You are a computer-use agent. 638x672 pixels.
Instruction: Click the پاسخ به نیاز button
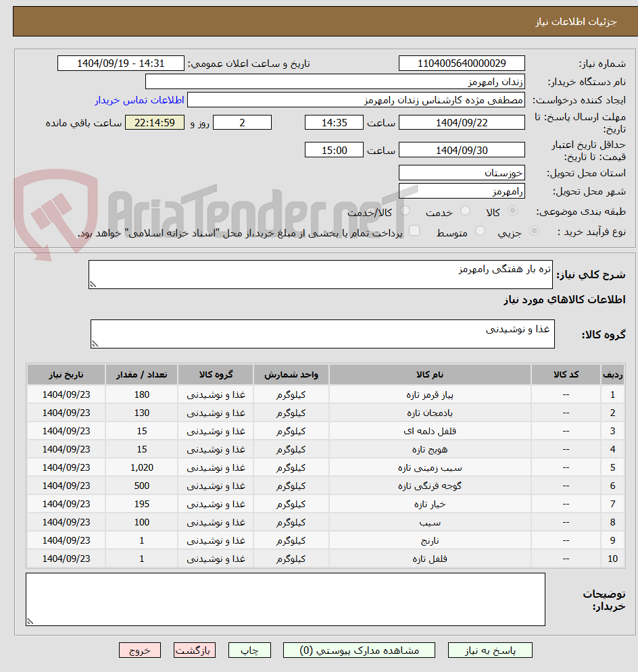(x=490, y=650)
